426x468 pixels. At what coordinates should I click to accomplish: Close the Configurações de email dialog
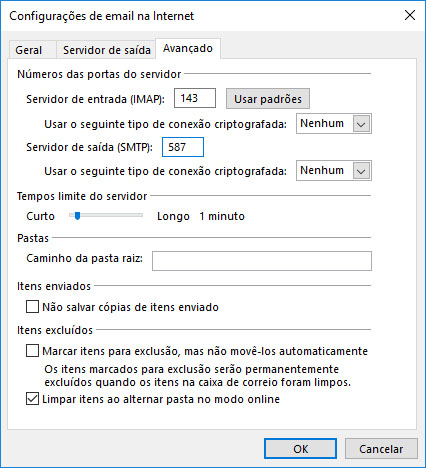410,15
